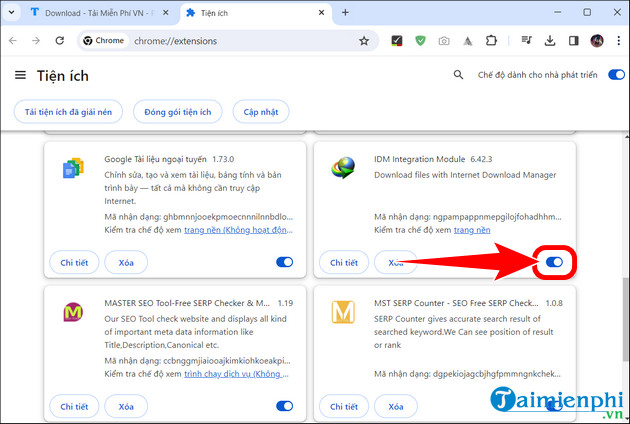Open Chrome three-dot menu
630x424 pixels.
(x=619, y=41)
